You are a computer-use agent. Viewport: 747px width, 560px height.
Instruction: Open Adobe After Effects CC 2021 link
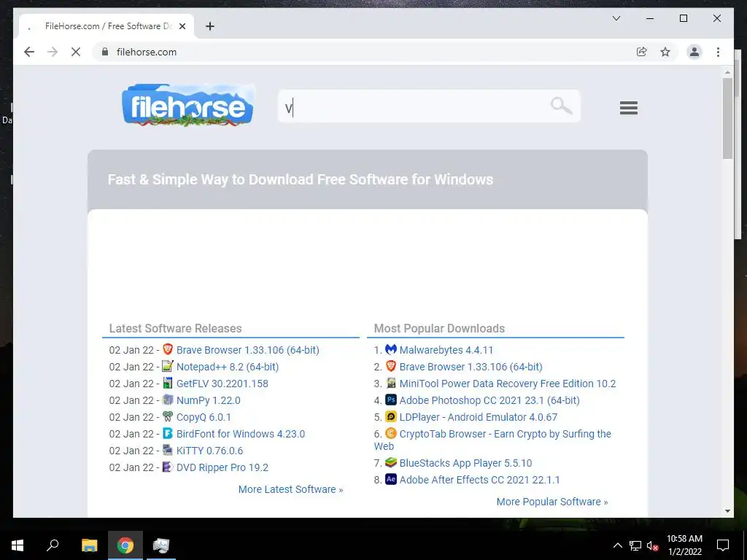pos(479,480)
